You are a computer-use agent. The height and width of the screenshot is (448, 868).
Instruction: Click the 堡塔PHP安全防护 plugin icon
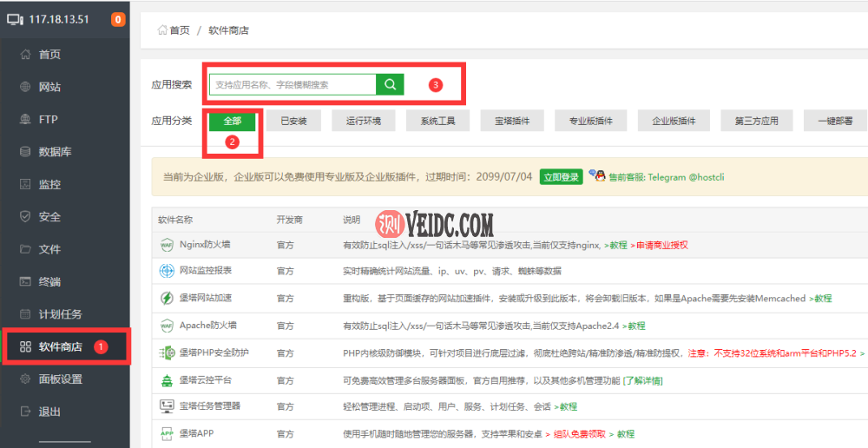[x=167, y=352]
